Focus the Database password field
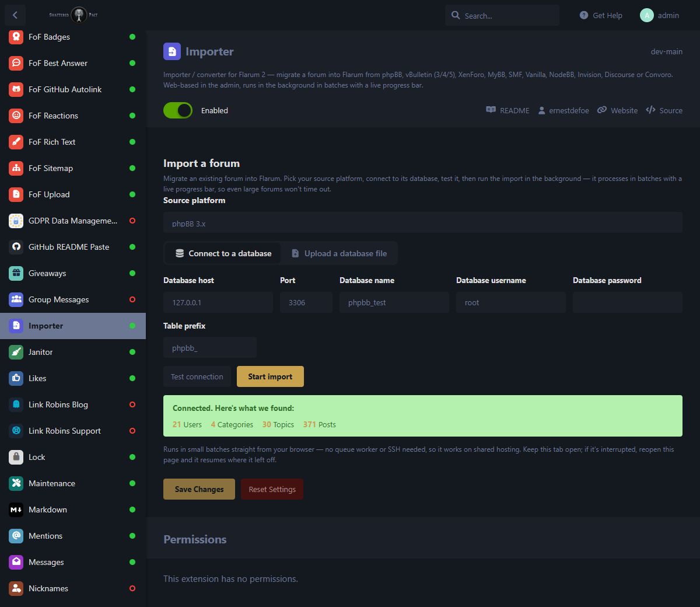Screen dimensions: 700x607 628,302
